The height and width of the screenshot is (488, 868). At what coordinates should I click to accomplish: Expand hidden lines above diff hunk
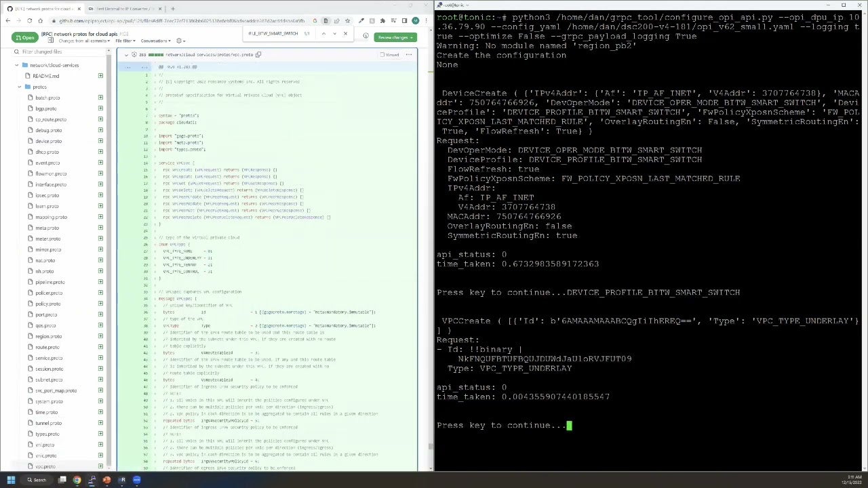[x=134, y=66]
